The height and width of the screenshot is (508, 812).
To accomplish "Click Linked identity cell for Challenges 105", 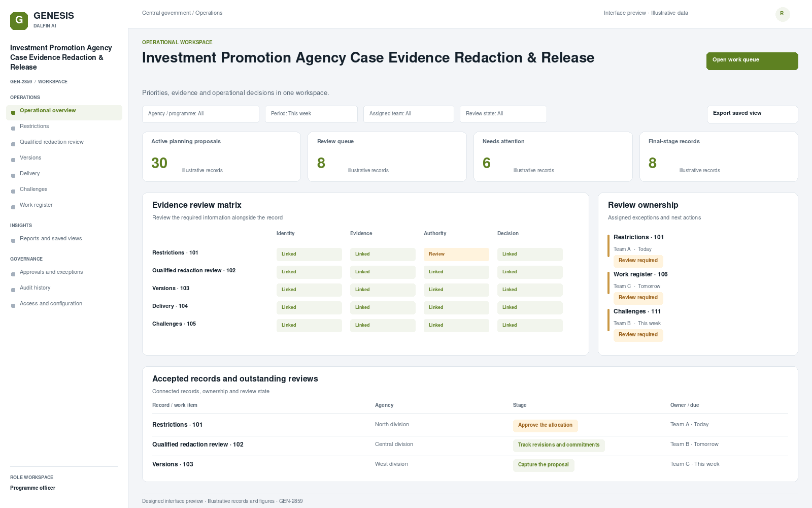I will click(x=309, y=326).
